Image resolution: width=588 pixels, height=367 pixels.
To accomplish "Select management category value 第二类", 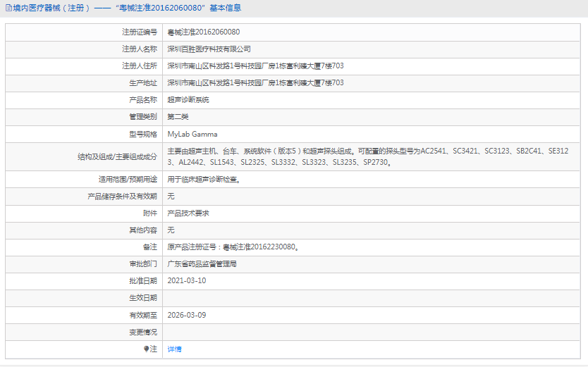I will (178, 117).
